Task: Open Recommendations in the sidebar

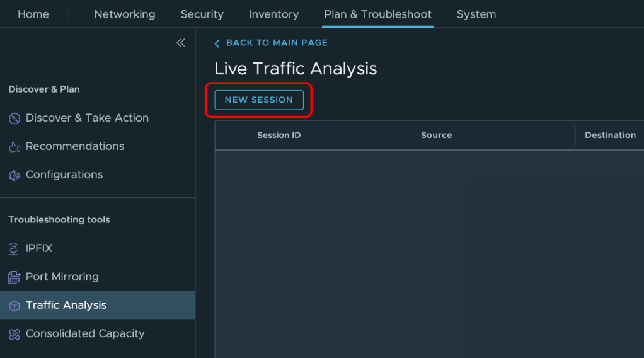Action: [74, 146]
